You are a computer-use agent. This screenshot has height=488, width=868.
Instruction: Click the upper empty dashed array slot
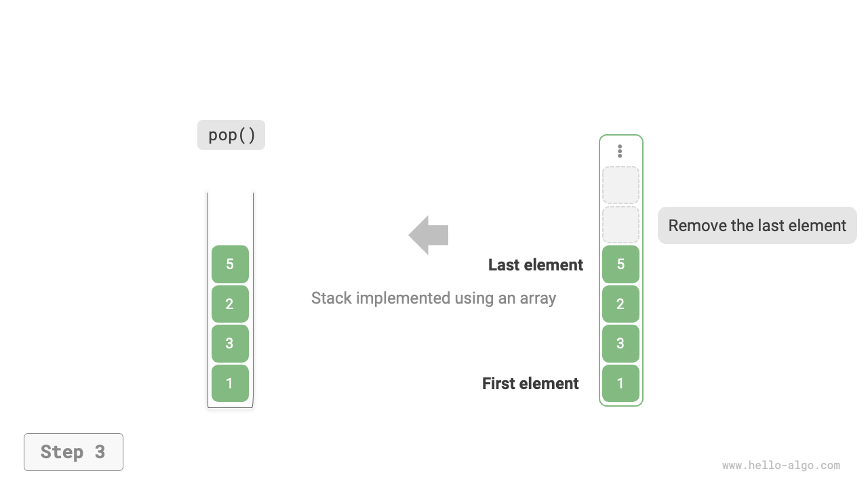click(x=620, y=185)
